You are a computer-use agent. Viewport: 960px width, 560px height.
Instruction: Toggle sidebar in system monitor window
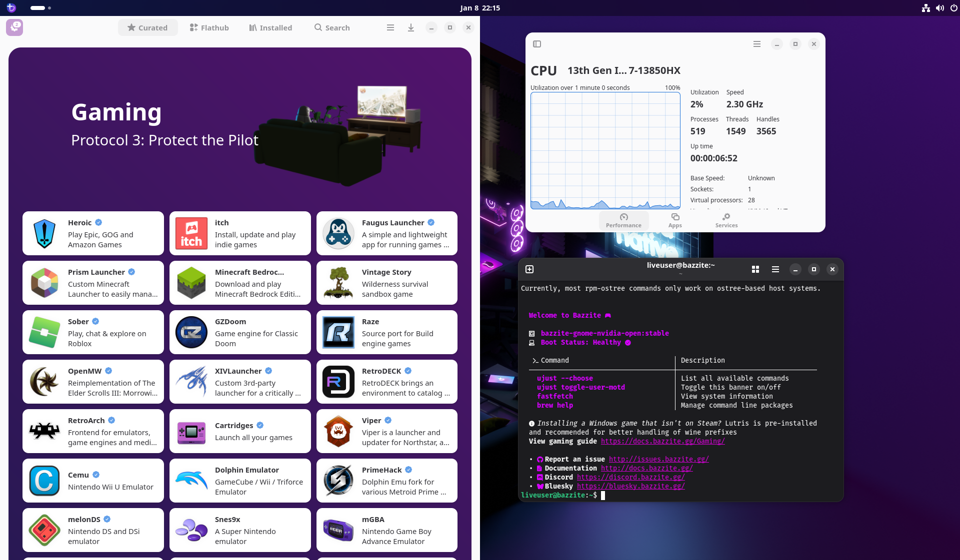pyautogui.click(x=537, y=44)
